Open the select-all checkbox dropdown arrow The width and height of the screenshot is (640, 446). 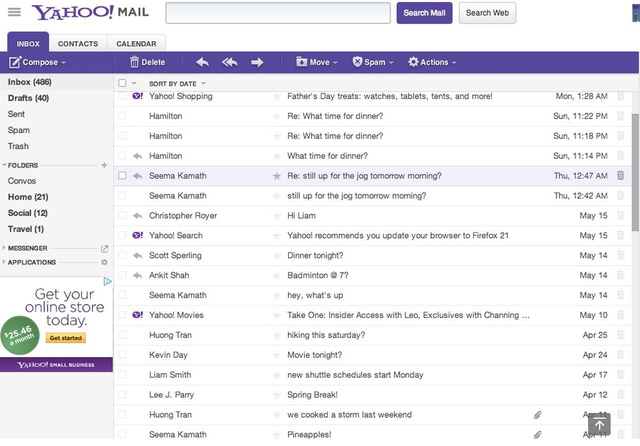tap(134, 83)
